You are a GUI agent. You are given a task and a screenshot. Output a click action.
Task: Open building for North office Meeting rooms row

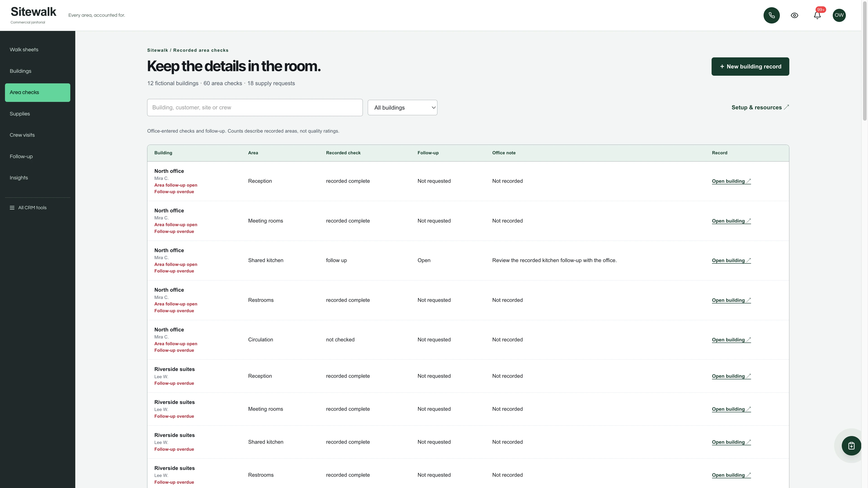731,221
